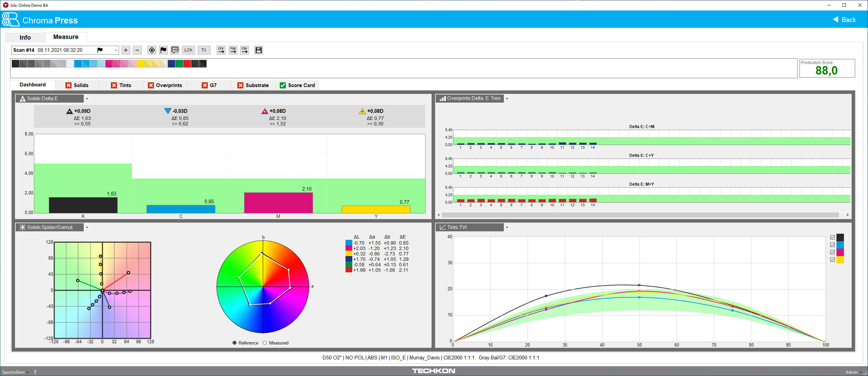
Task: Export the scan as PQX
Action: (233, 50)
